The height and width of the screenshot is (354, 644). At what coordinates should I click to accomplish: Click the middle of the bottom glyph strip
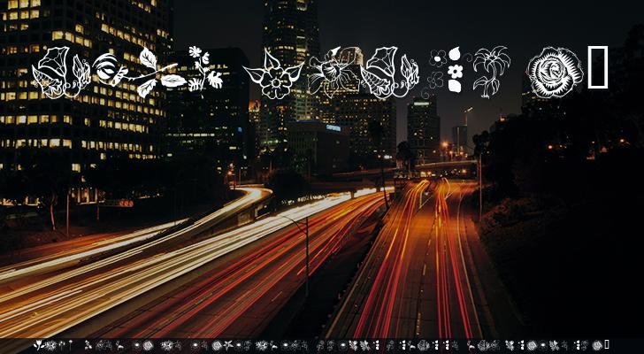click(x=322, y=345)
